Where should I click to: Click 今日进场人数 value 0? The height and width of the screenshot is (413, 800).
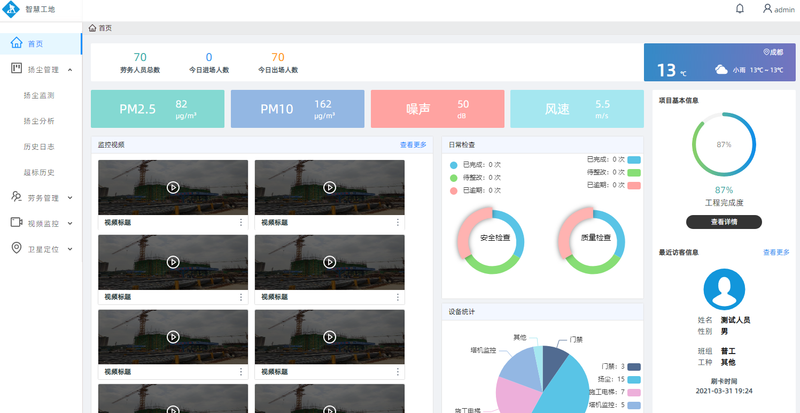[209, 57]
